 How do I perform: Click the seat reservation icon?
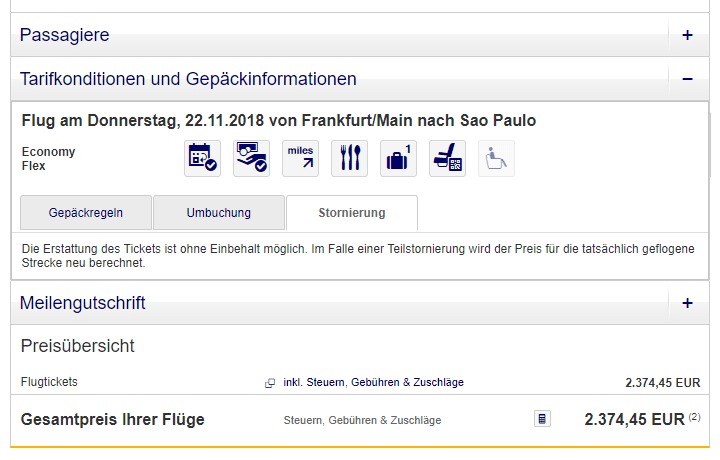coord(448,158)
